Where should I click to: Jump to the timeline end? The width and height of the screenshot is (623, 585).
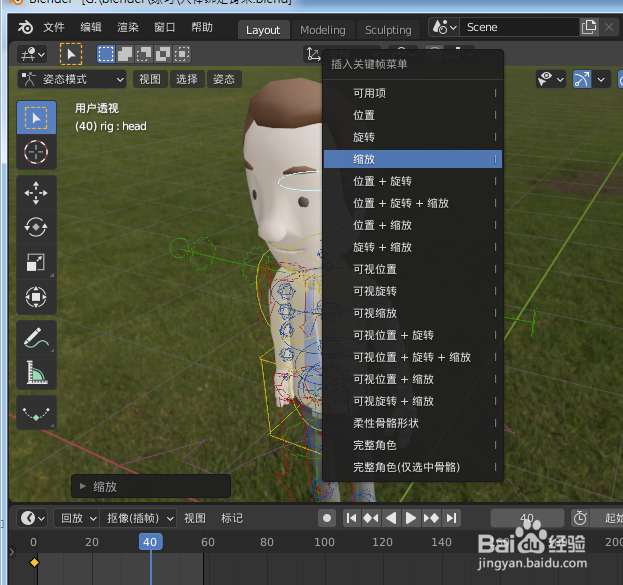pyautogui.click(x=451, y=518)
